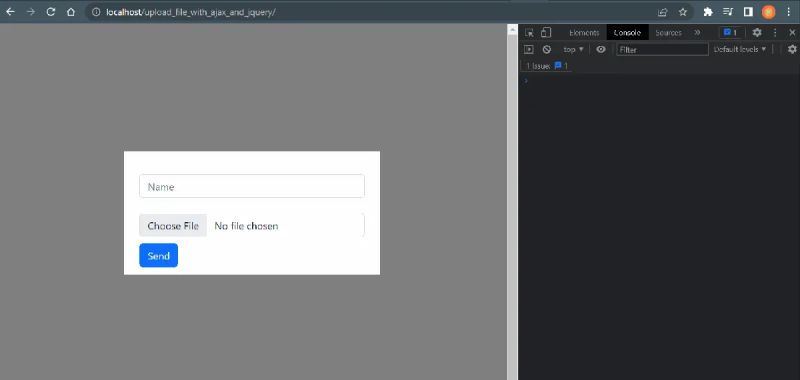
Task: Click the share page icon in address bar
Action: [662, 12]
